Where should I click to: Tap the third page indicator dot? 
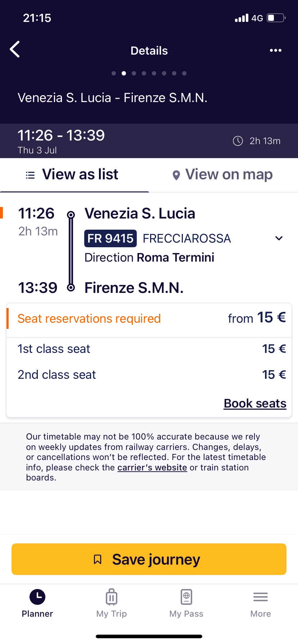pos(134,73)
